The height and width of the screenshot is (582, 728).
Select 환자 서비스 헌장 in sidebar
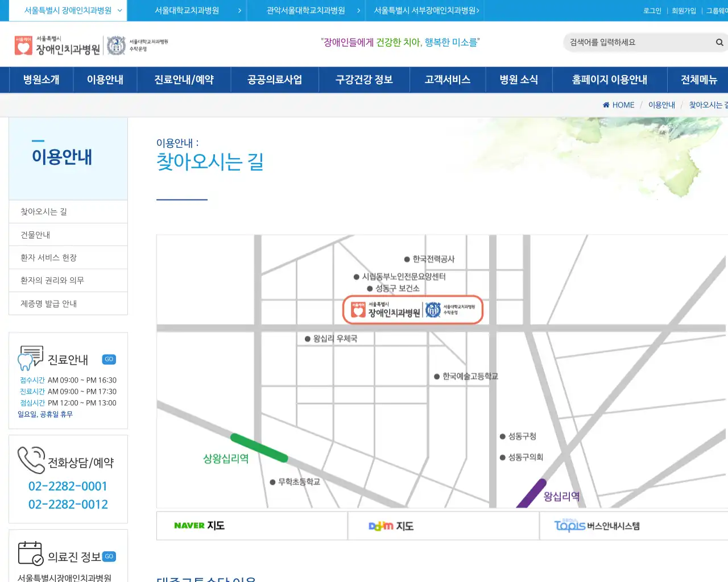pos(68,257)
